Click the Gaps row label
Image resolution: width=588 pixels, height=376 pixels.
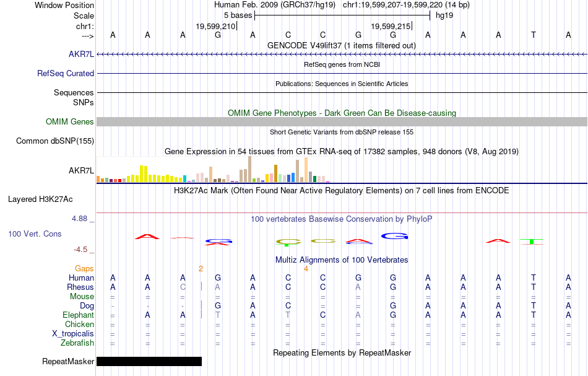point(84,268)
